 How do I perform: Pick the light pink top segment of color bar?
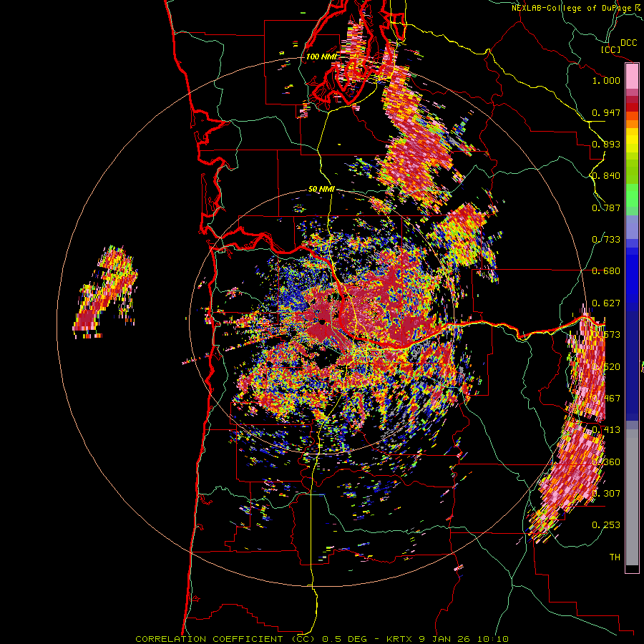[632, 76]
